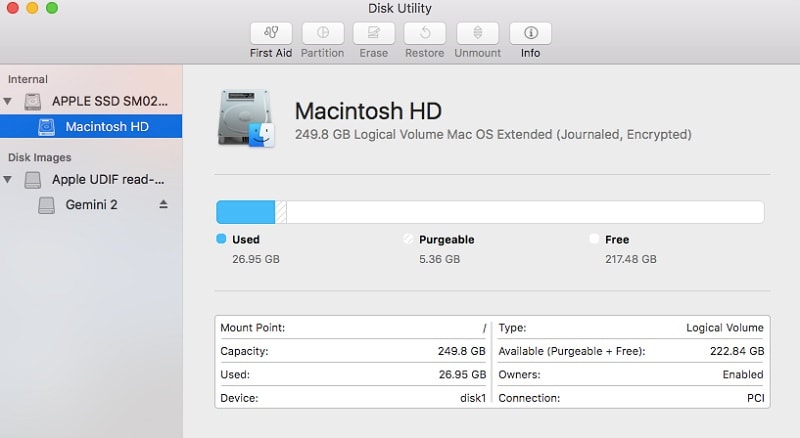The height and width of the screenshot is (438, 800).
Task: Click the blue Used legend dot
Action: pyautogui.click(x=221, y=238)
